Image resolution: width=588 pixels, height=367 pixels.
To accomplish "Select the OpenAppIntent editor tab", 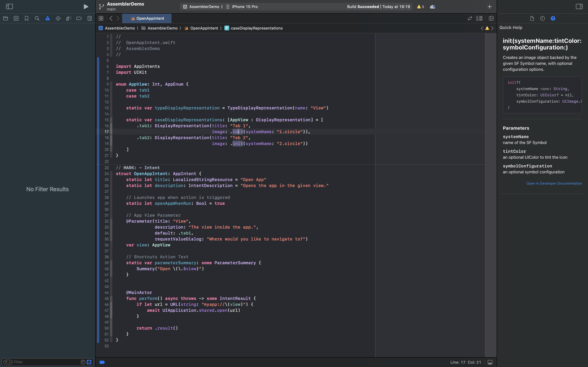I will pos(147,19).
